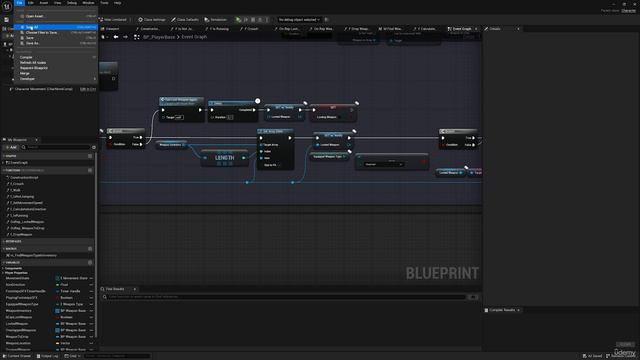Close the Event Graph tab

coord(476,29)
